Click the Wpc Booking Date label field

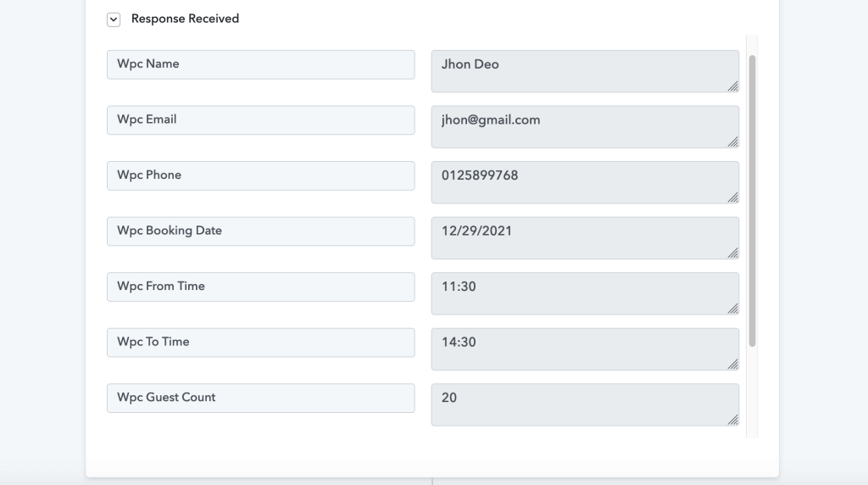pos(261,231)
